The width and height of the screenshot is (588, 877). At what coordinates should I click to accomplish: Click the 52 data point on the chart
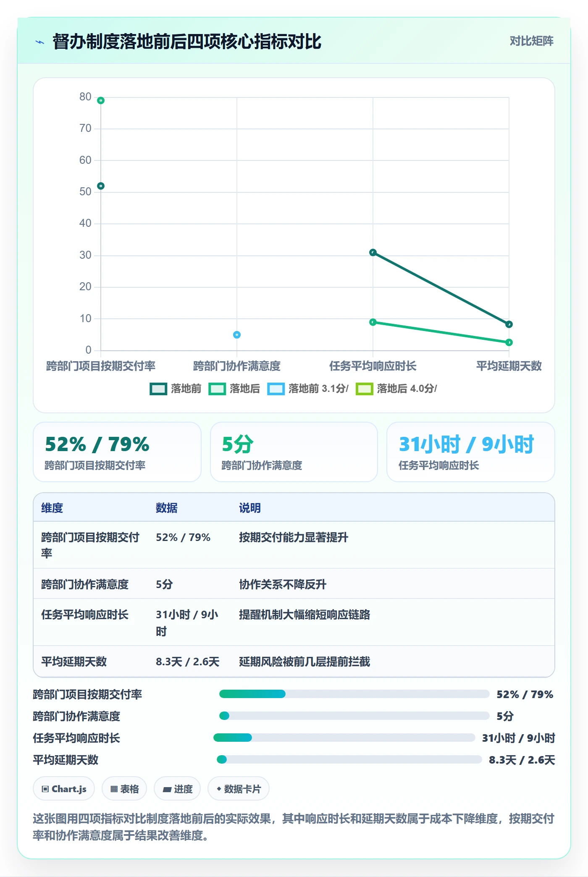point(101,186)
